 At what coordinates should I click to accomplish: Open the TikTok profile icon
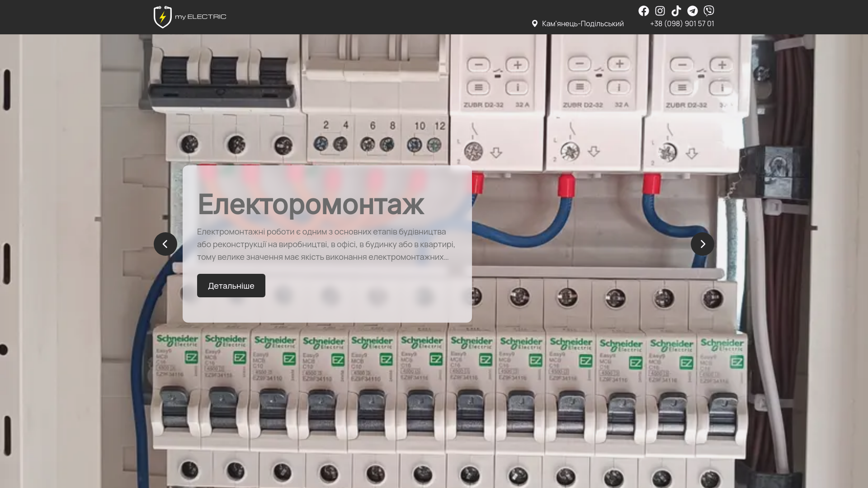point(676,11)
